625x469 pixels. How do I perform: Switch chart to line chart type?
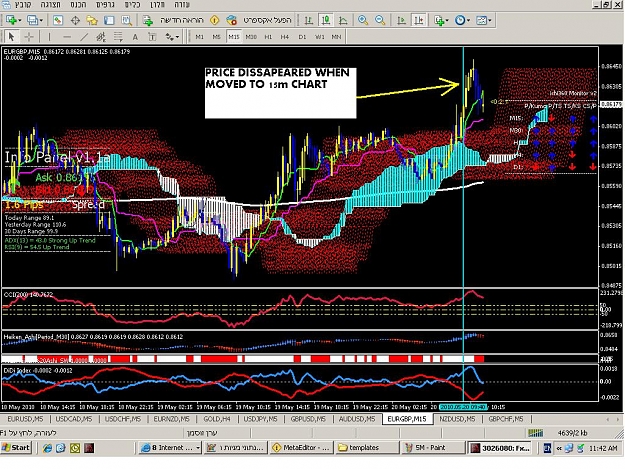pos(343,20)
